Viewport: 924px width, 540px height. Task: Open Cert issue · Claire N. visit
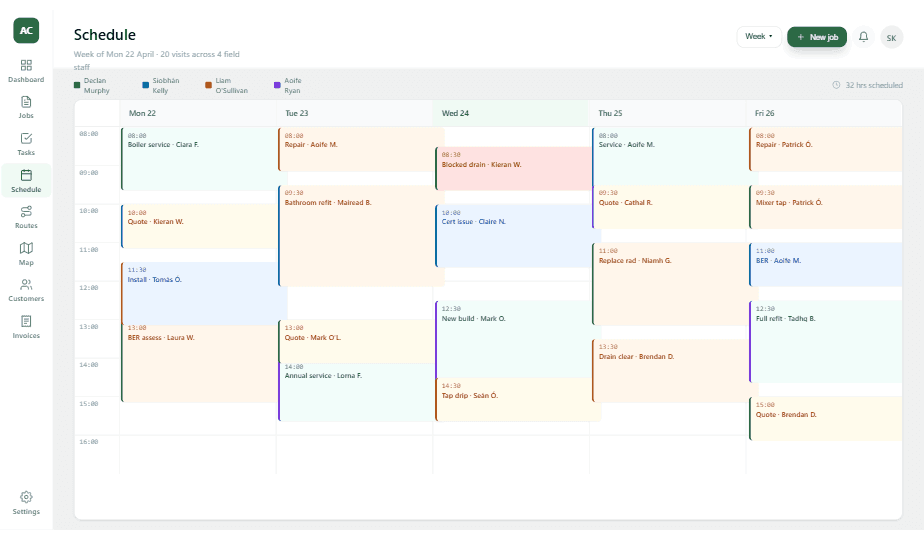point(513,236)
